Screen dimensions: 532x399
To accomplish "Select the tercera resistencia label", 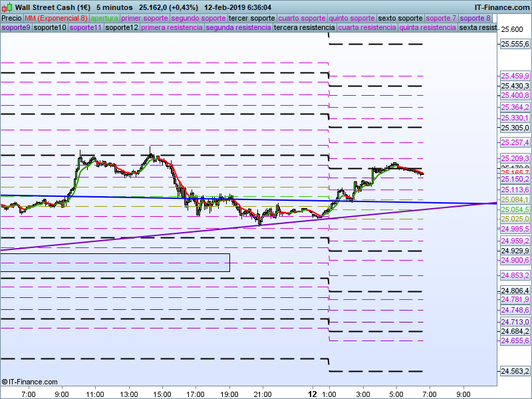I will tap(305, 27).
